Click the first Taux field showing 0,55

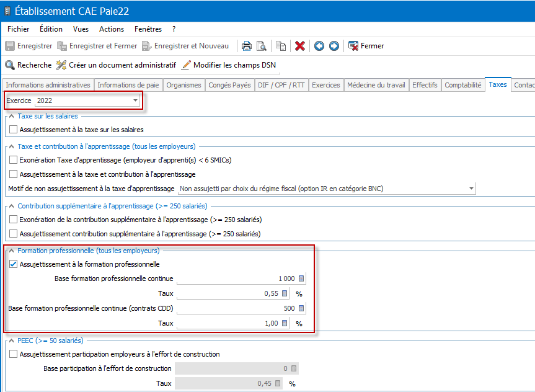point(228,293)
